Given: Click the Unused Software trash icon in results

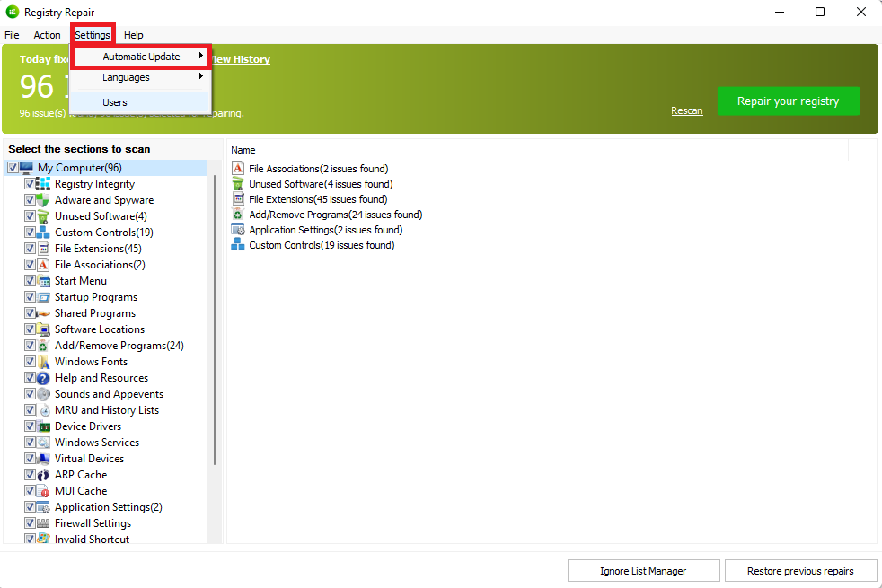Looking at the screenshot, I should 238,184.
